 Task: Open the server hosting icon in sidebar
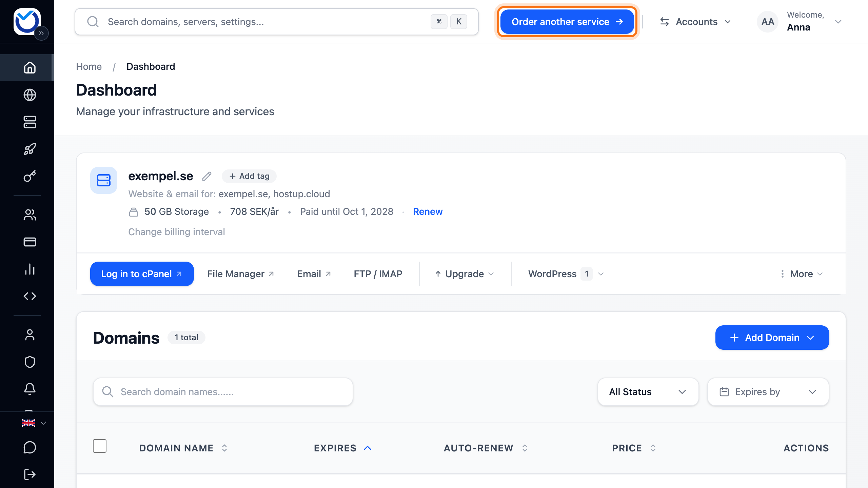[30, 122]
